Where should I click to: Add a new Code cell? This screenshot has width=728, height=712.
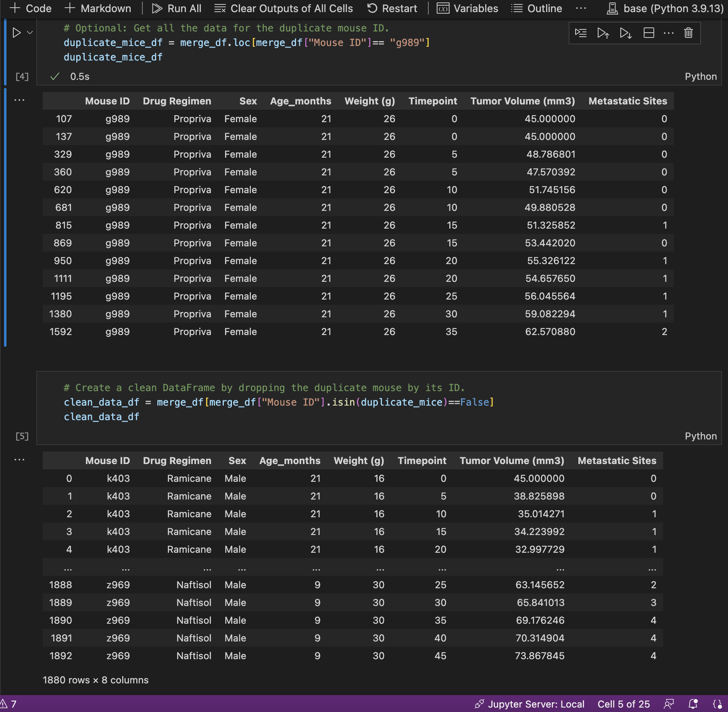tap(31, 8)
